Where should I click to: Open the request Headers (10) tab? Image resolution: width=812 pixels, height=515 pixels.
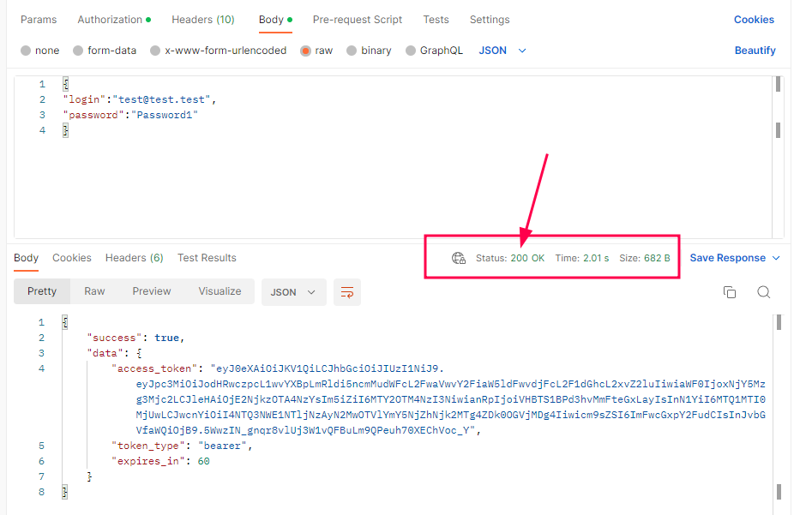pyautogui.click(x=203, y=20)
